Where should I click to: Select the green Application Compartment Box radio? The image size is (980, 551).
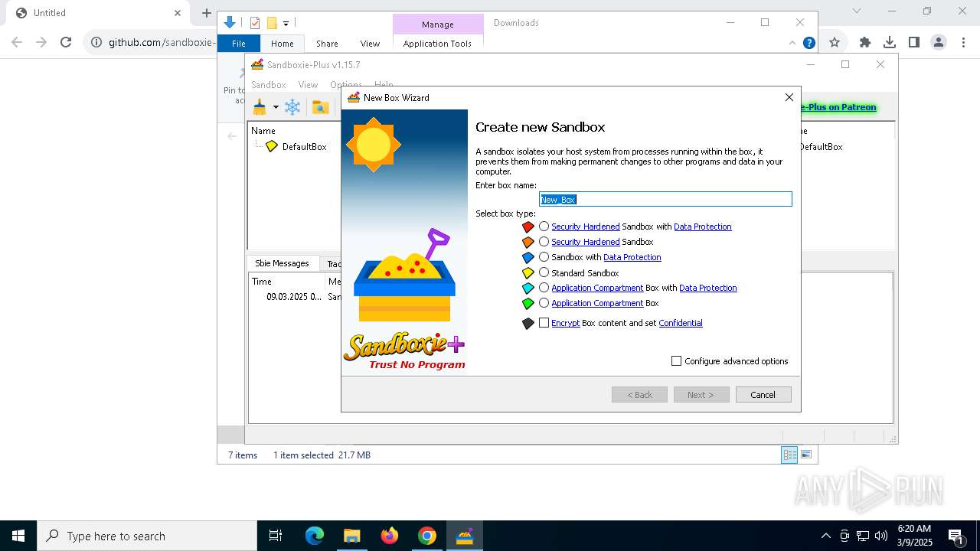tap(544, 303)
